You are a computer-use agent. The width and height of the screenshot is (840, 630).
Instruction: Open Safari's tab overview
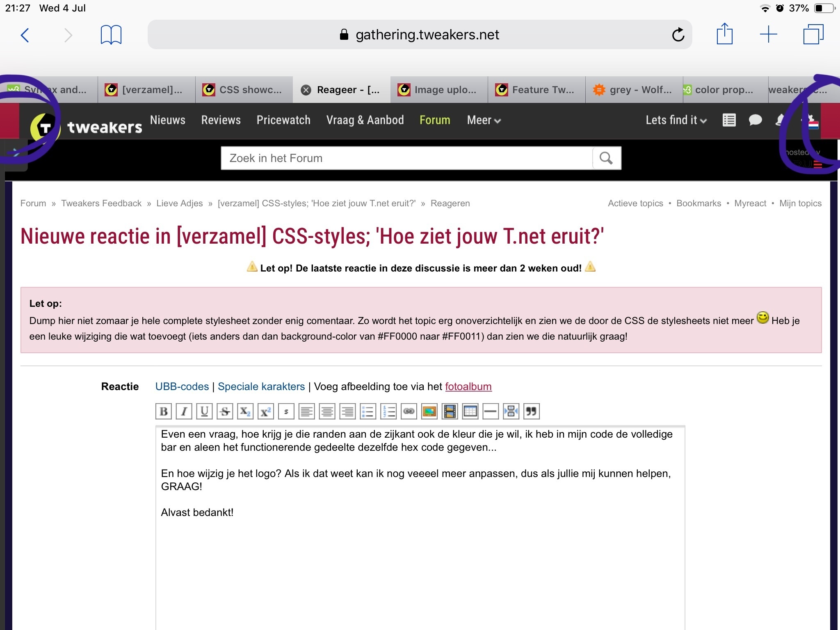tap(813, 34)
